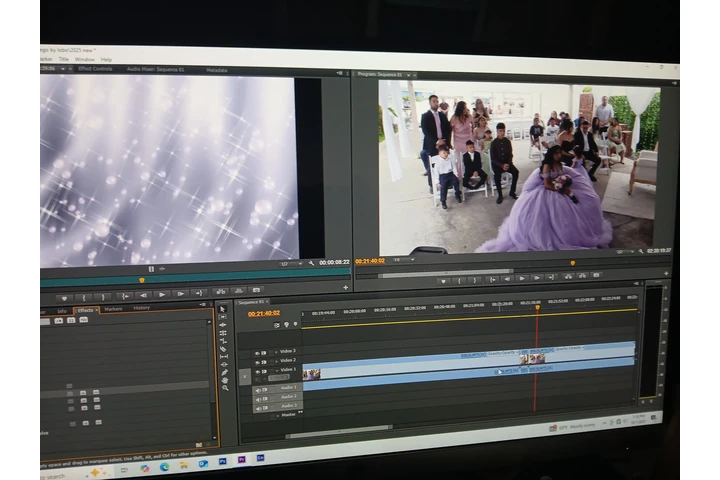Select the Selection arrow tool
720x480 pixels.
pos(222,309)
